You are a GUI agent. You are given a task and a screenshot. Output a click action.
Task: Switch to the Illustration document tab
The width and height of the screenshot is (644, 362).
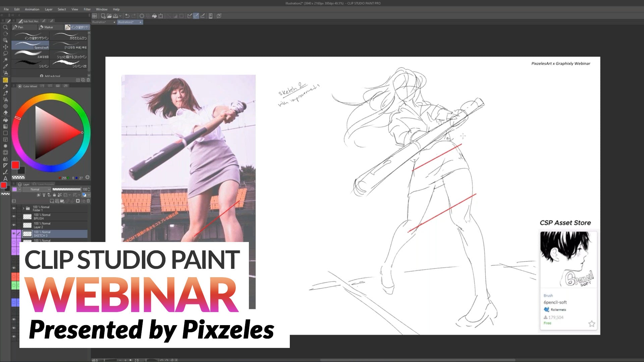pos(100,22)
